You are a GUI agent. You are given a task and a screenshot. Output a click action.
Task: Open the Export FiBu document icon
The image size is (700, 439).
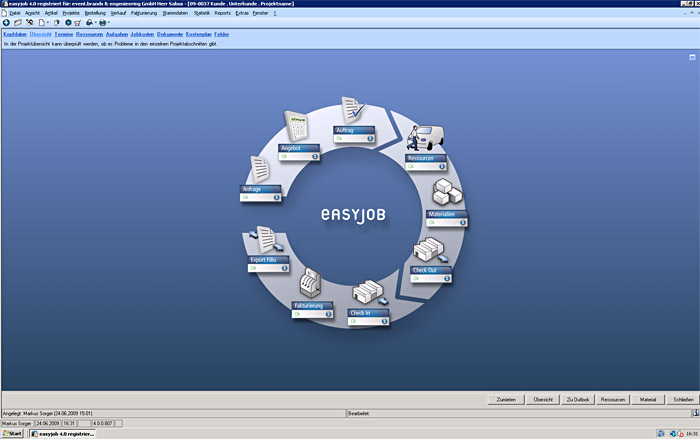point(267,240)
